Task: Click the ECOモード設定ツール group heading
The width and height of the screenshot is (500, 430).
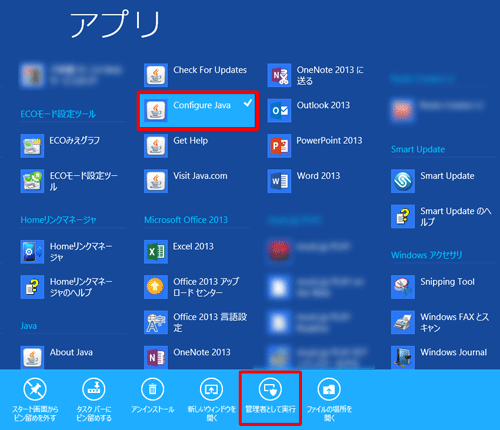Action: click(58, 114)
